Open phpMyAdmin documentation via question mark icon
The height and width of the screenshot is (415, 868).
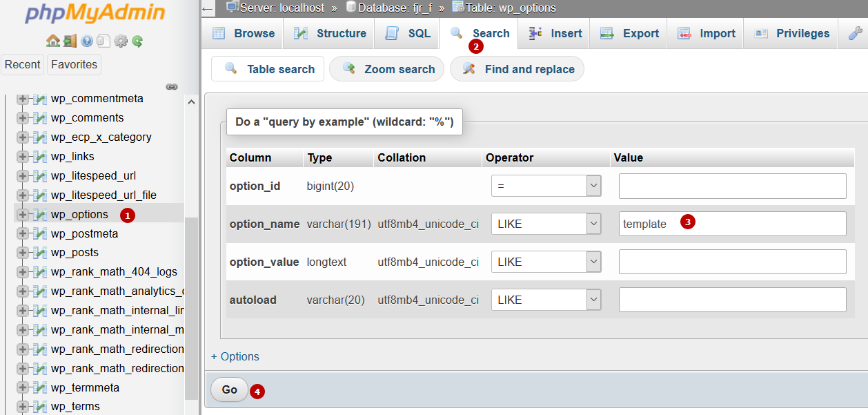point(88,41)
